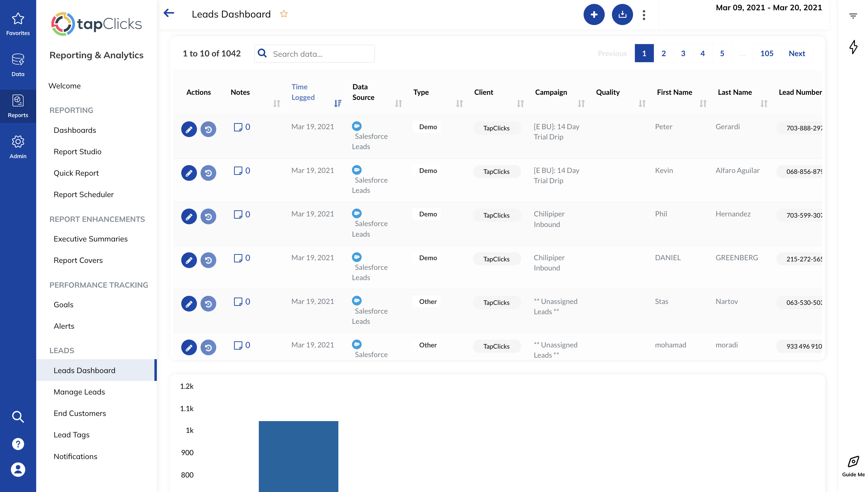
Task: Open notes for Stas Nartov lead
Action: [x=242, y=302]
